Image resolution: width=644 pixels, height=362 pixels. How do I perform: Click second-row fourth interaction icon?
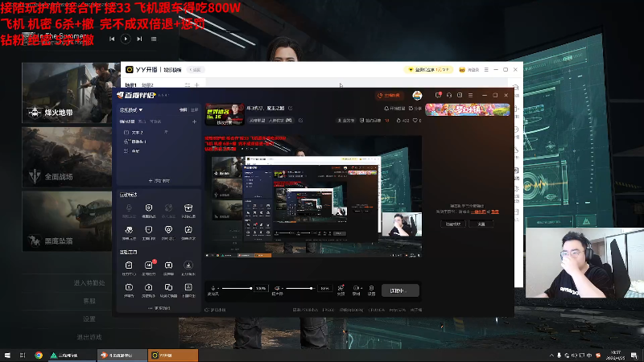coord(188,232)
